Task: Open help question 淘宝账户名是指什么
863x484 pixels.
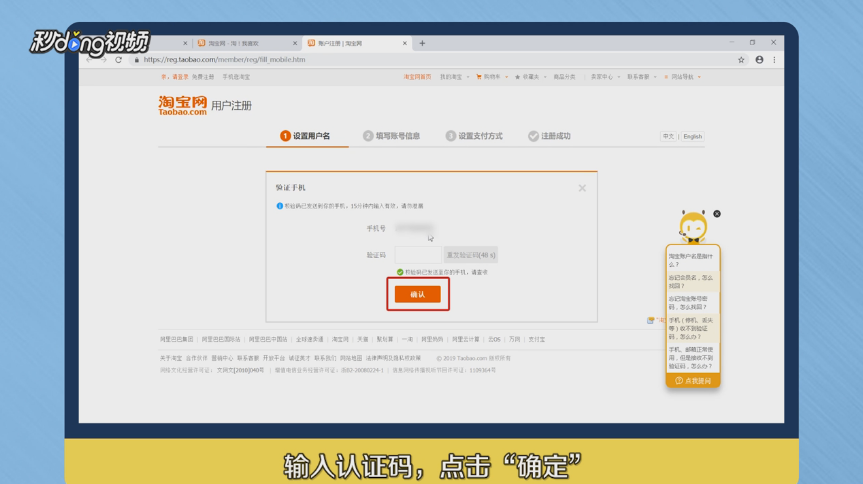Action: 691,260
